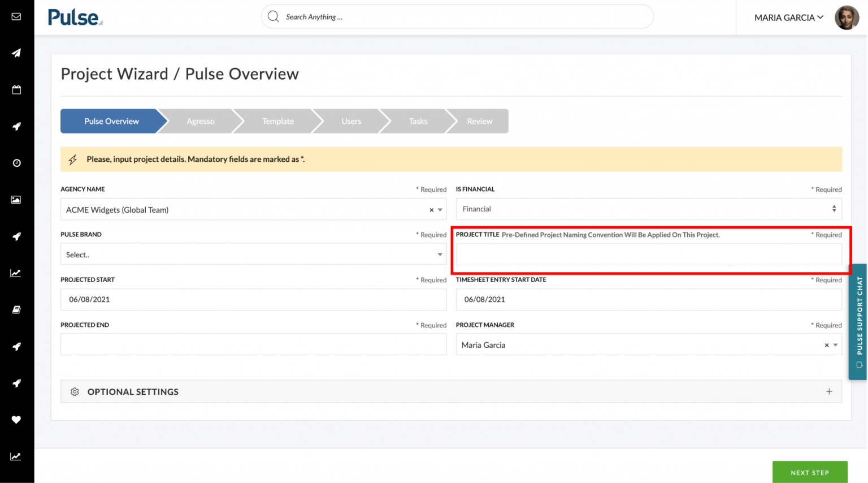Clear the Agency Name selection with the x
Viewport: 868px width, 483px height.
tap(430, 209)
